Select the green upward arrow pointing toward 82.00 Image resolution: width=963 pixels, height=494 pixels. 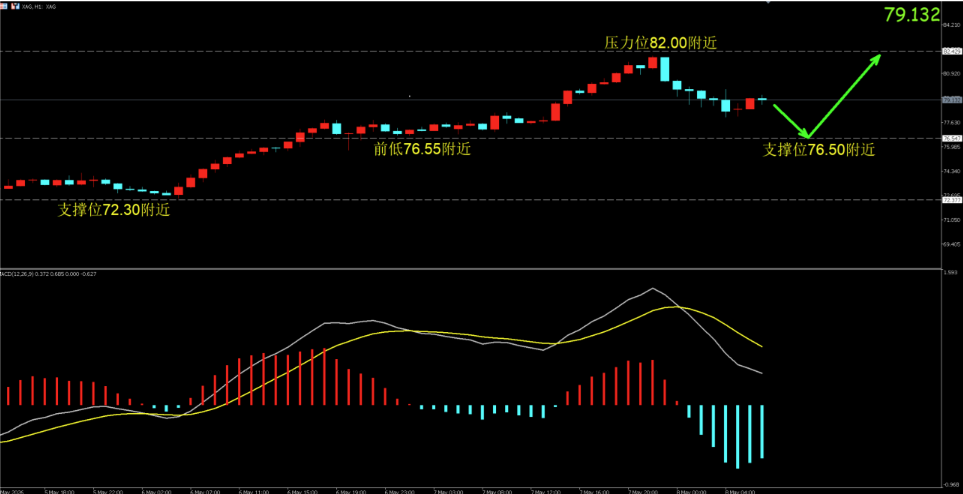(x=845, y=96)
